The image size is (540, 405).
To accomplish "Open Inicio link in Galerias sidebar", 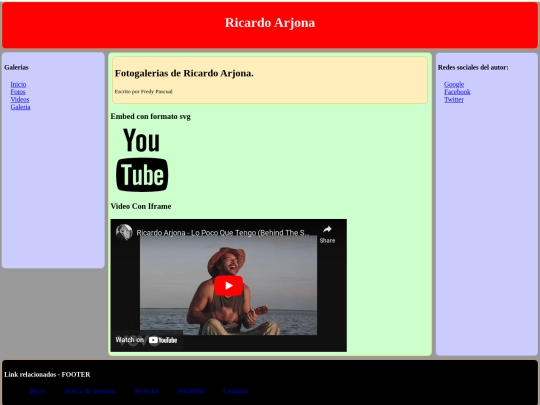I will point(18,84).
